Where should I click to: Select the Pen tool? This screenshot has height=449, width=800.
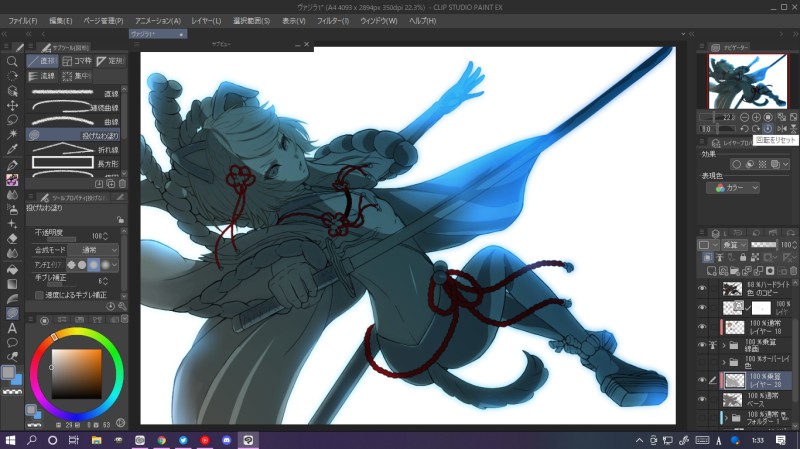point(12,165)
